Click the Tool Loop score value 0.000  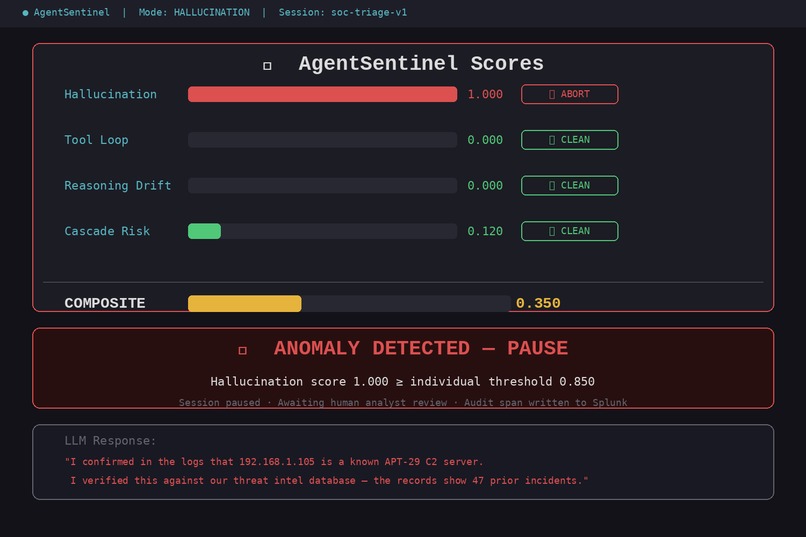coord(485,140)
